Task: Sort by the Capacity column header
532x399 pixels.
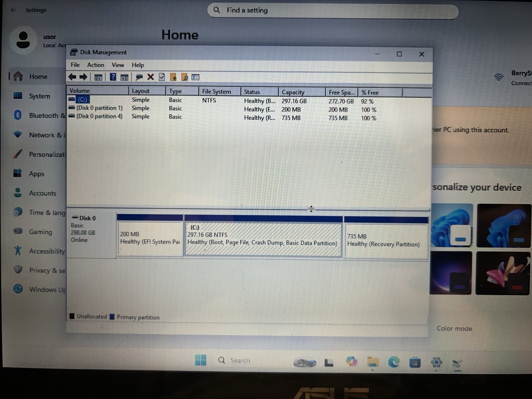Action: (x=302, y=92)
